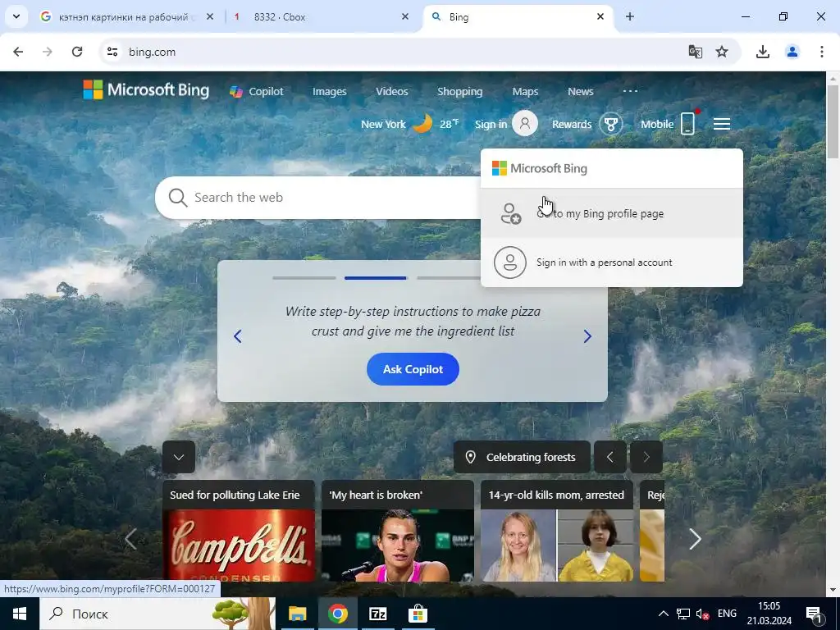
Task: Open a new browser tab
Action: pyautogui.click(x=630, y=16)
